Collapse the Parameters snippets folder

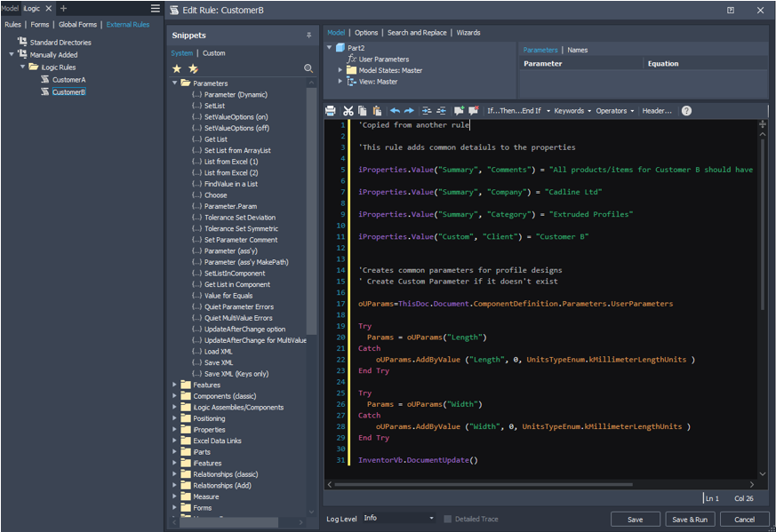pos(175,83)
